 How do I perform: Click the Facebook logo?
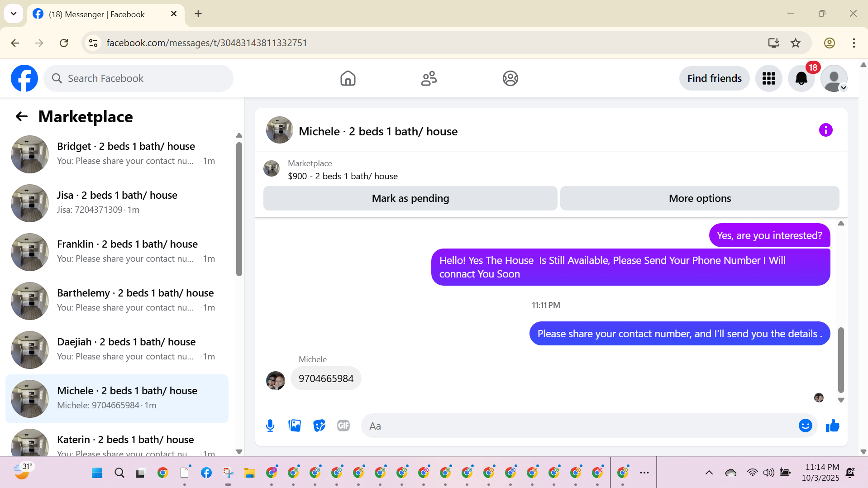pos(24,78)
